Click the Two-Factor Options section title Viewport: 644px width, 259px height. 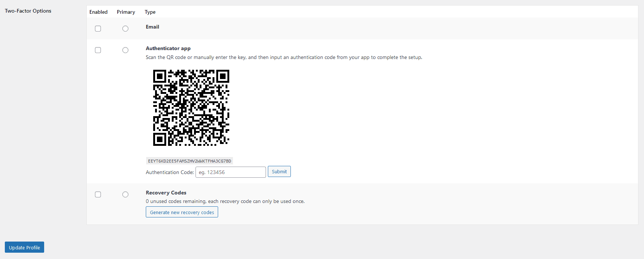pyautogui.click(x=28, y=11)
